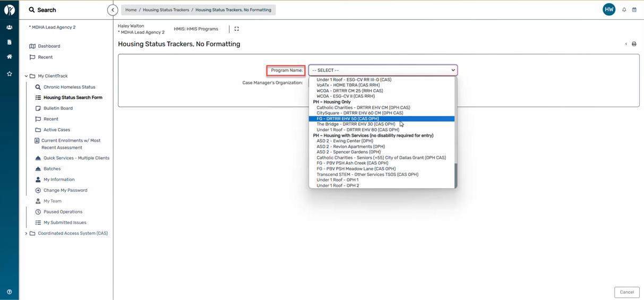This screenshot has height=300, width=644.
Task: Click the notifications bell icon
Action: 624,10
